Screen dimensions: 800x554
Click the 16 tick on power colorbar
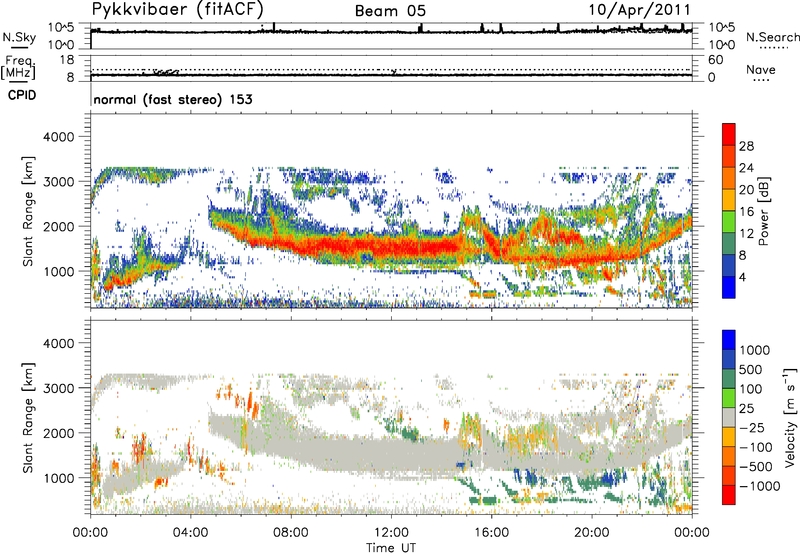coord(746,212)
